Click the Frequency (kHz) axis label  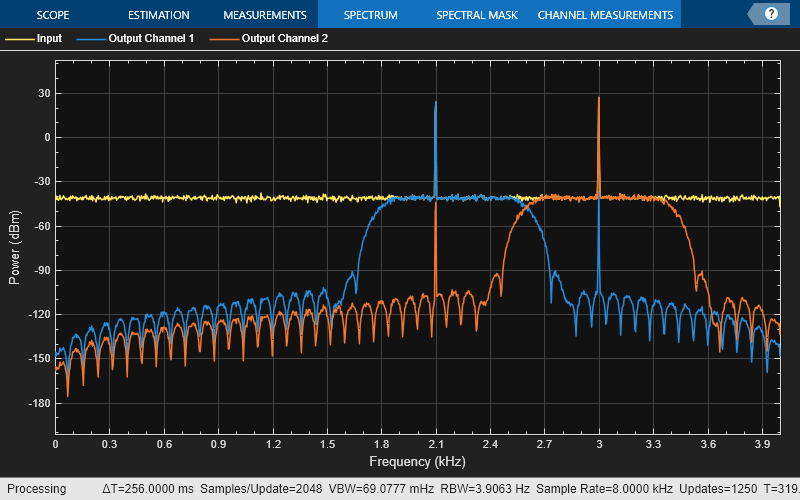pyautogui.click(x=417, y=462)
